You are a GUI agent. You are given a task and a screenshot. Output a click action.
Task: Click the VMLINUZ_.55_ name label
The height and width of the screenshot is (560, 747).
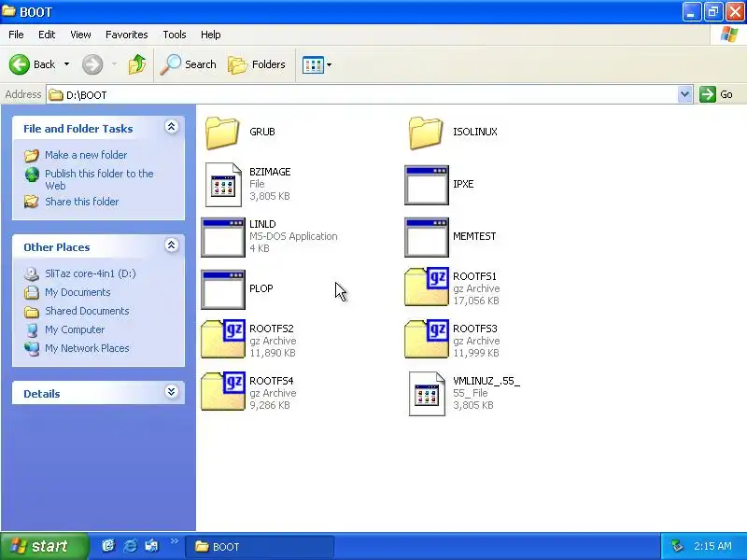[486, 381]
